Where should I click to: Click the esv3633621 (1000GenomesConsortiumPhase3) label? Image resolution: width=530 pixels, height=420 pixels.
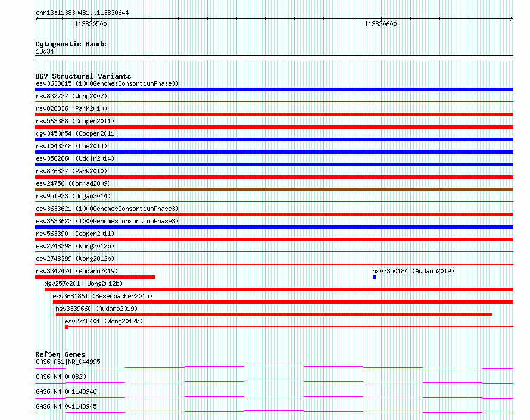107,209
